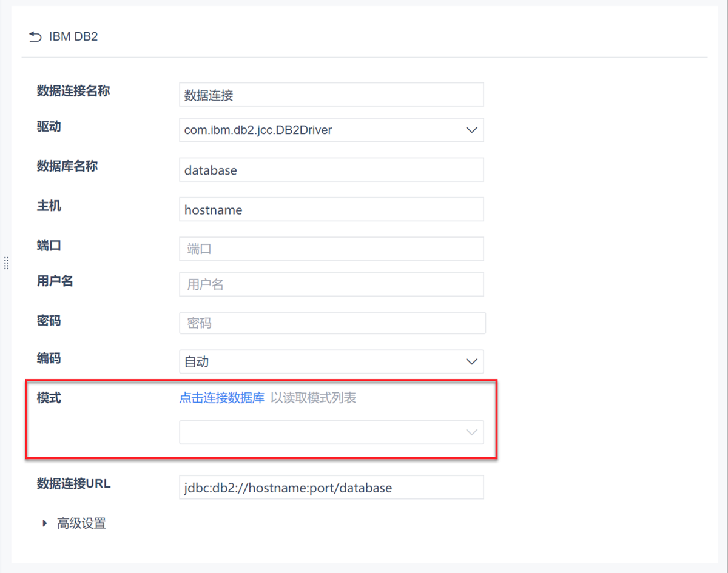728x573 pixels.
Task: Click the back arrow beside IBM DB2
Action: point(35,37)
